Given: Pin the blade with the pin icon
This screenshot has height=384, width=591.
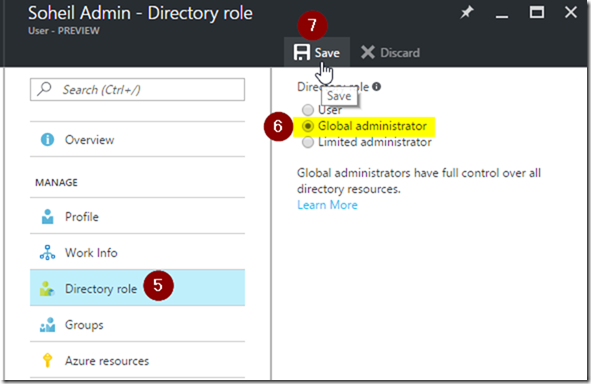Looking at the screenshot, I should tap(467, 12).
